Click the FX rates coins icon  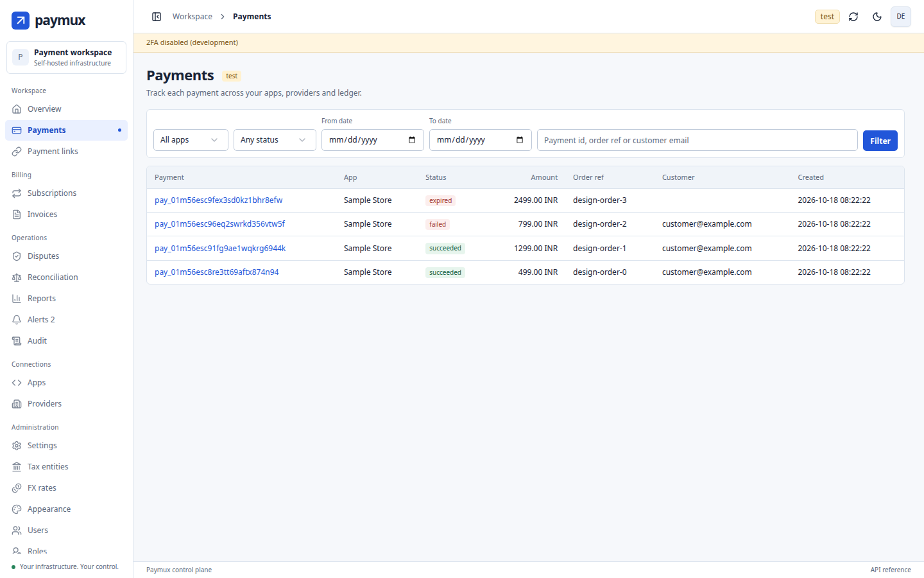click(x=17, y=488)
